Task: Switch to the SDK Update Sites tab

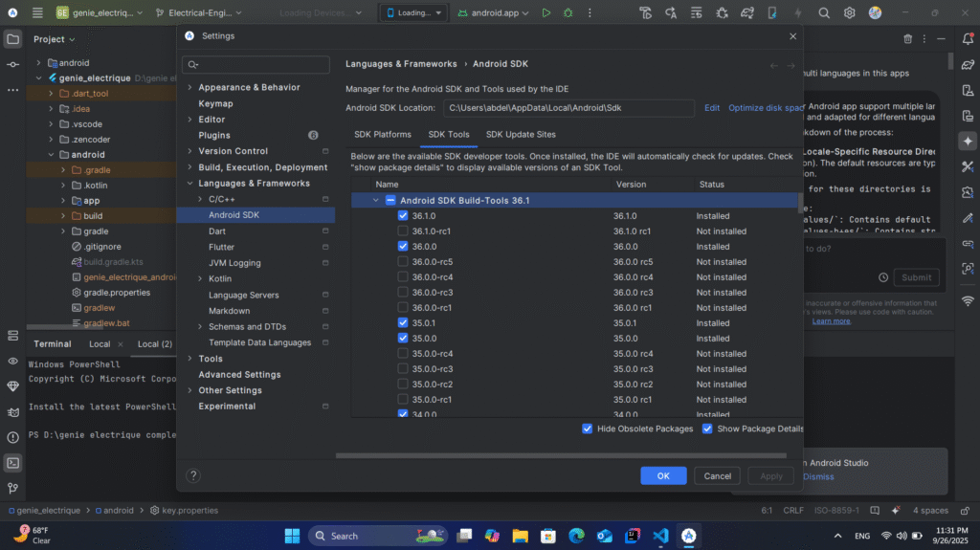Action: 520,135
